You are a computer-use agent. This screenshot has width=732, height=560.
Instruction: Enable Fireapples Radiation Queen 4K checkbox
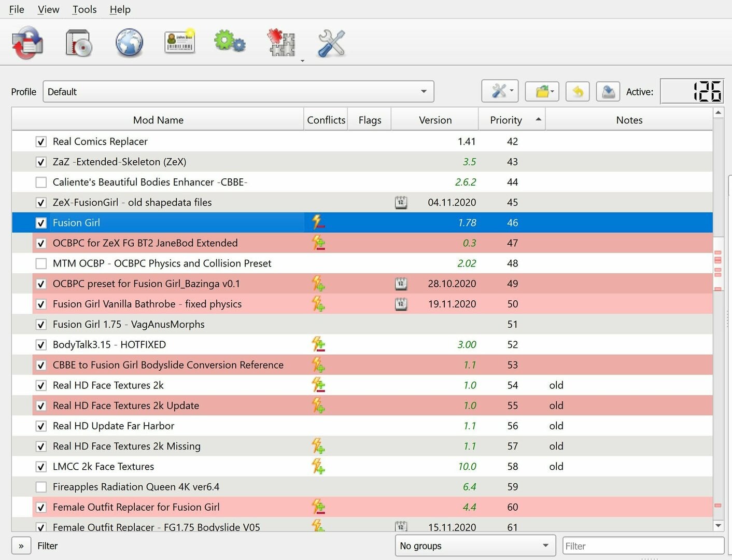(41, 487)
